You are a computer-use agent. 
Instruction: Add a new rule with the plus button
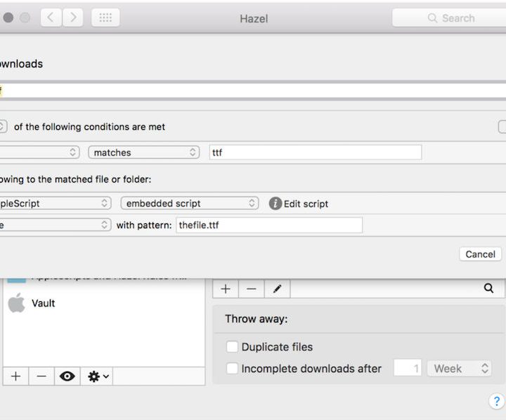coord(226,289)
